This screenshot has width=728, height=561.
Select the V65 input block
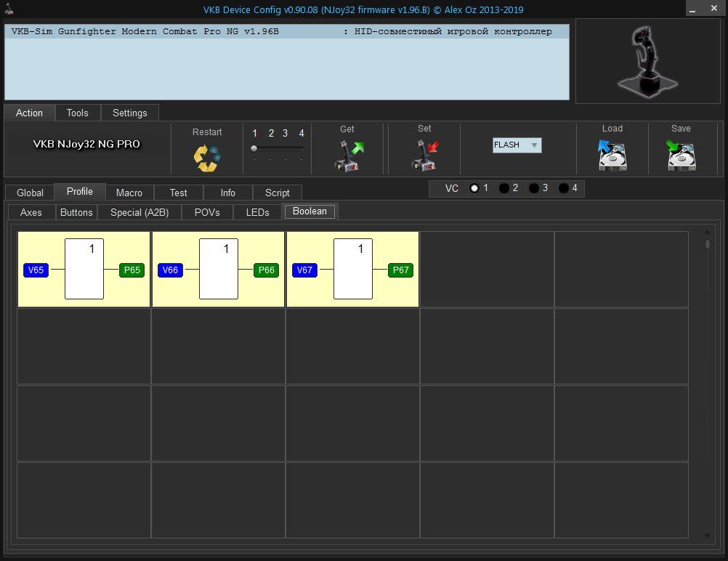36,270
